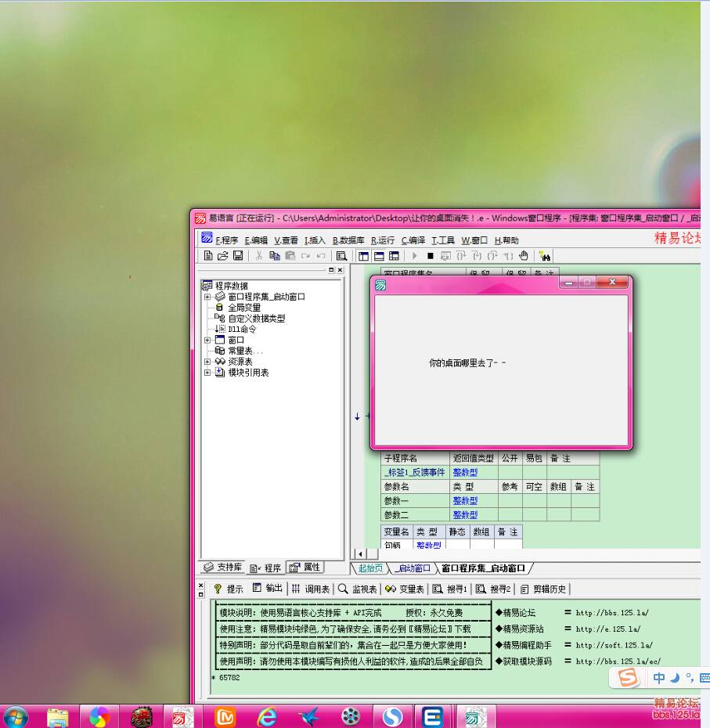Click the hand breakpoint icon in toolbar
710x728 pixels.
point(524,256)
